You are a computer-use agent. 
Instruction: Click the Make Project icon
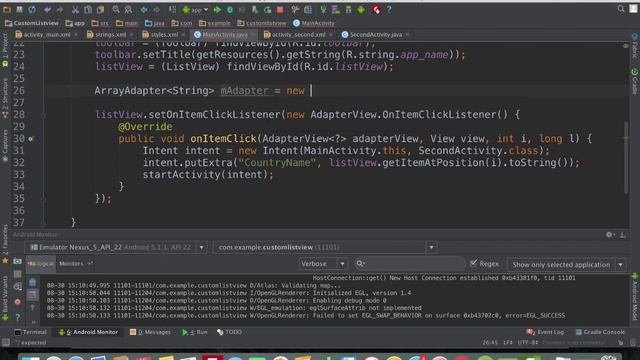[172, 9]
